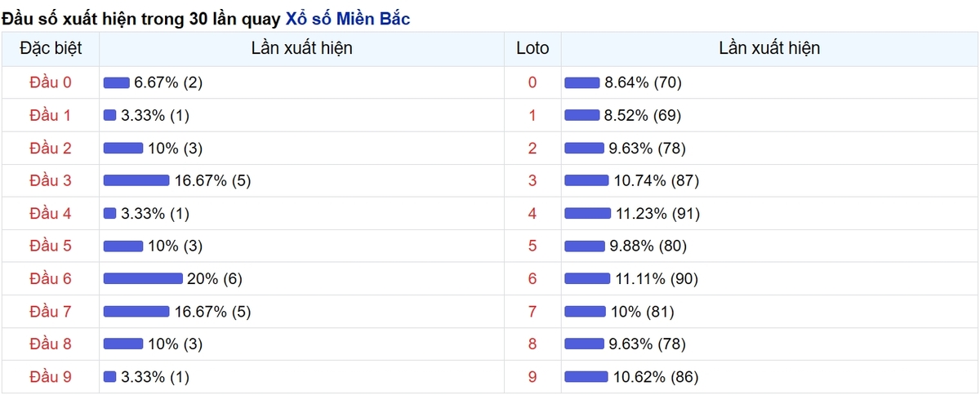Image resolution: width=980 pixels, height=395 pixels.
Task: Click the Đặc biệt column header
Action: point(51,48)
